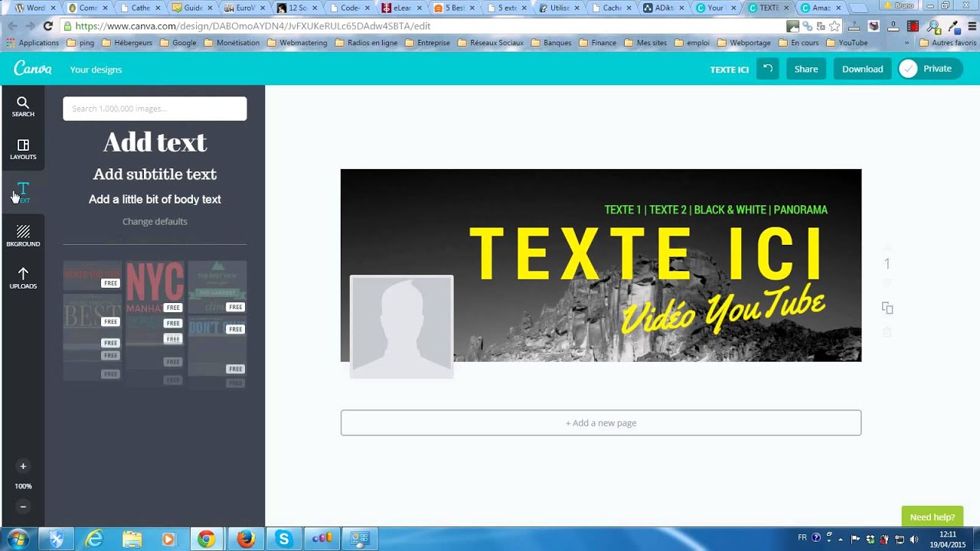The height and width of the screenshot is (551, 980).
Task: Click Add subtitle text option
Action: 155,174
